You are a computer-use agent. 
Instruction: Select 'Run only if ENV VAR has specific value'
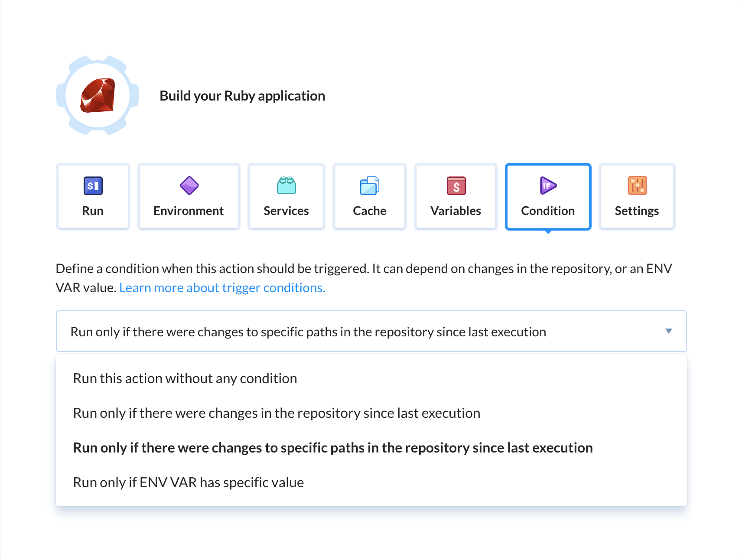click(x=189, y=482)
